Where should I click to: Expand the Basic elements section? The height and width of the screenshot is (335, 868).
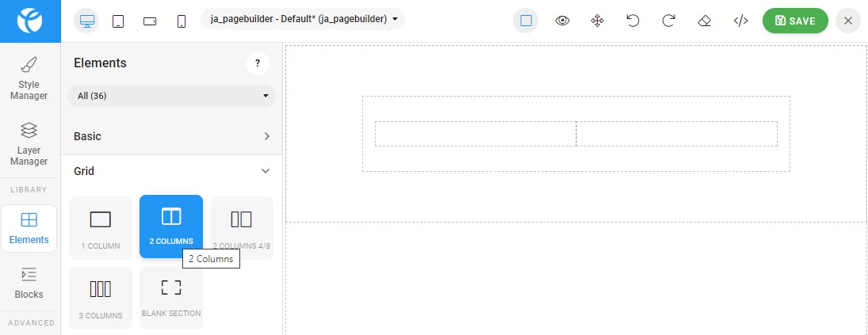171,136
